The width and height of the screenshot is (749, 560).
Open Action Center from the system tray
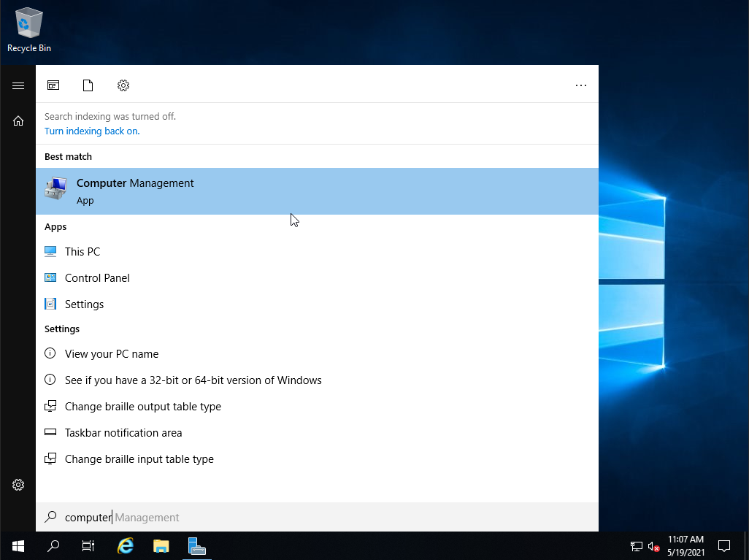(x=723, y=545)
